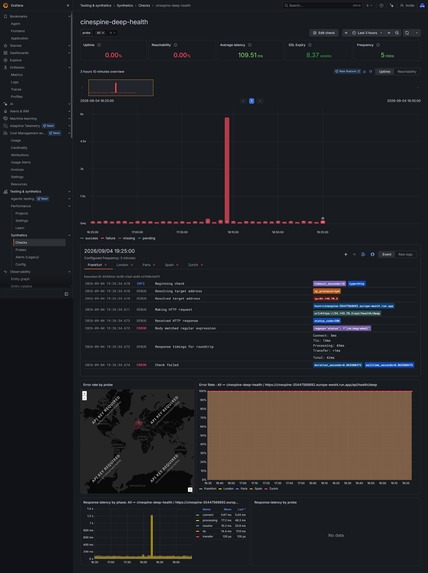Open Profiles under Drilldown
428x573 pixels.
(x=17, y=96)
